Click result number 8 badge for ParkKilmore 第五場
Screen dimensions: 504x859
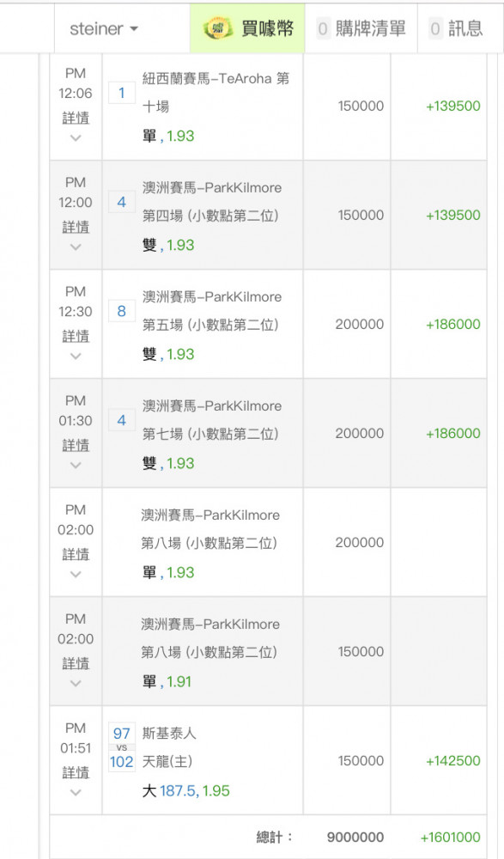coord(122,311)
